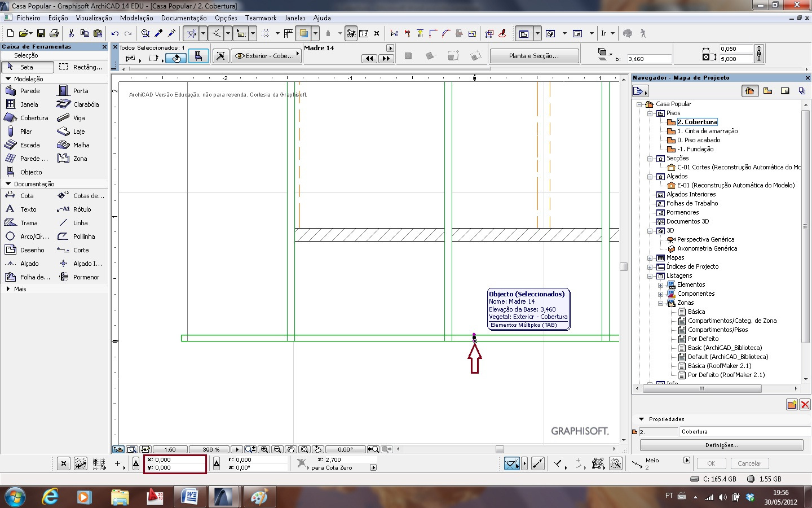
Task: Toggle the chain link proportion lock
Action: tap(759, 54)
